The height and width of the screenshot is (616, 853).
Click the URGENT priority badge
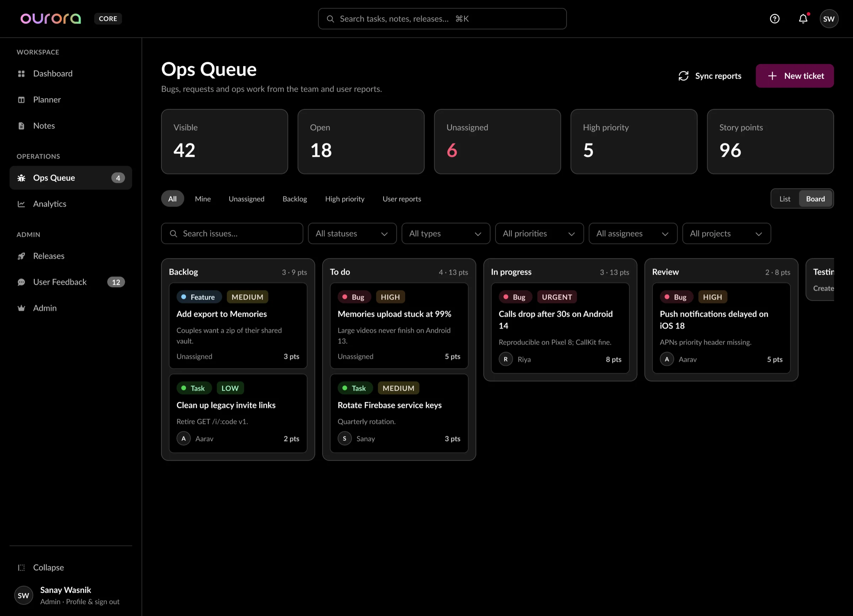(557, 297)
